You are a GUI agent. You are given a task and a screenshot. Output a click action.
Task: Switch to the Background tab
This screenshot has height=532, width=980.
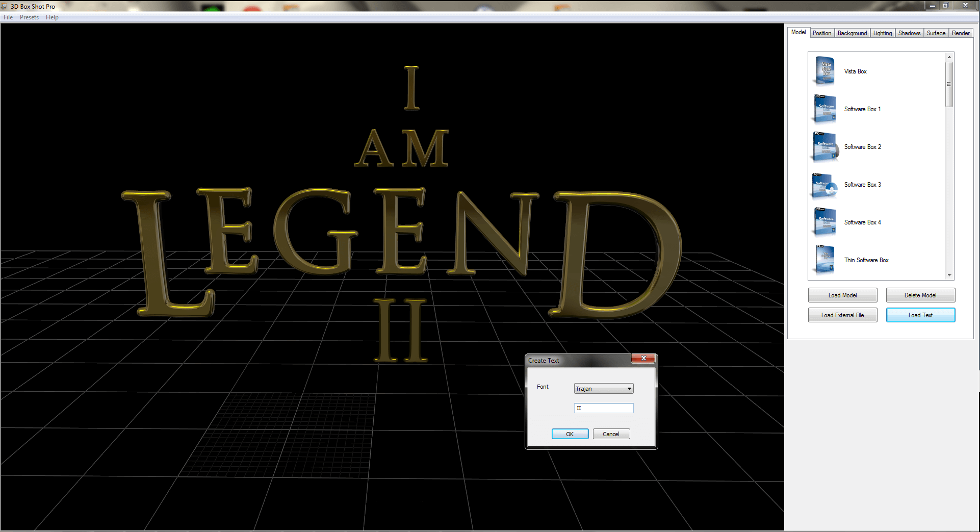852,33
